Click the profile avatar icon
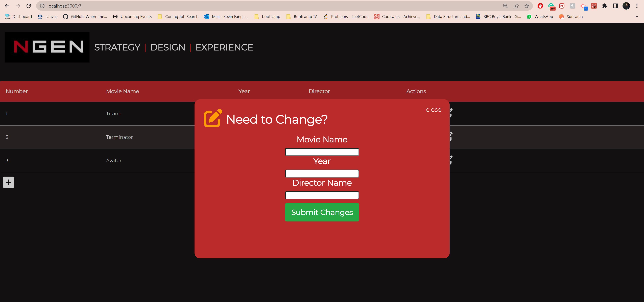This screenshot has height=302, width=644. (626, 6)
